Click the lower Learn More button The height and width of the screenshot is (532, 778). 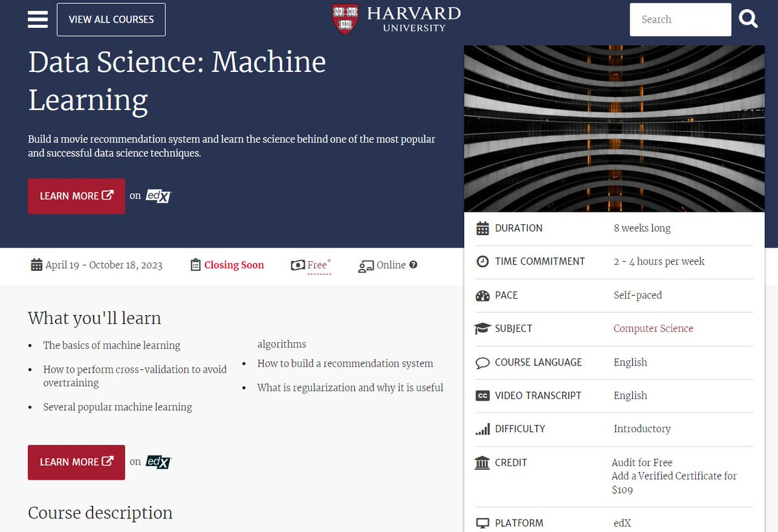[x=77, y=462]
